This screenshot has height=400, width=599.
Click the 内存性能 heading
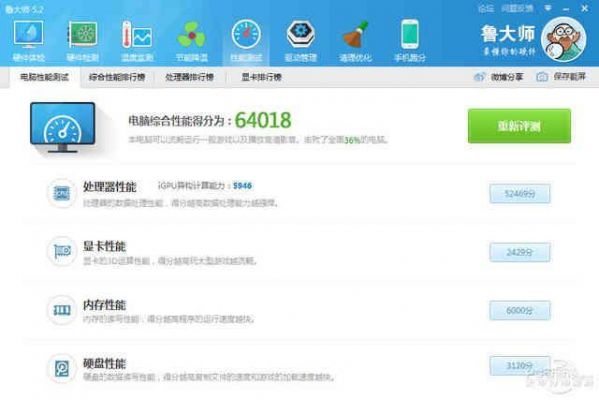(x=104, y=305)
